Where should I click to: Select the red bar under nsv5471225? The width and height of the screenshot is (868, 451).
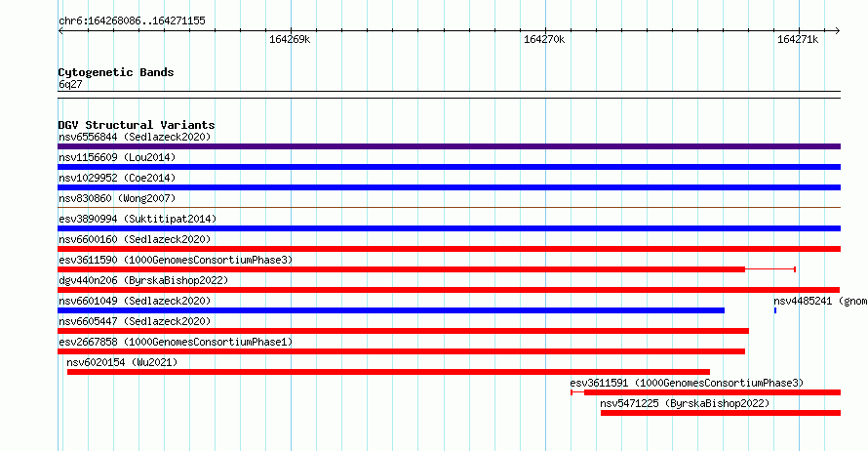pos(721,413)
